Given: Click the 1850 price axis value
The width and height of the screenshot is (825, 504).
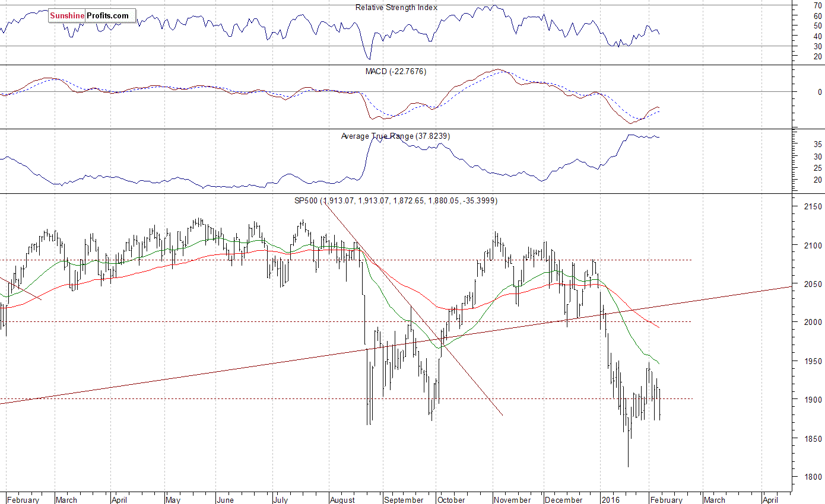Looking at the screenshot, I should click(813, 439).
